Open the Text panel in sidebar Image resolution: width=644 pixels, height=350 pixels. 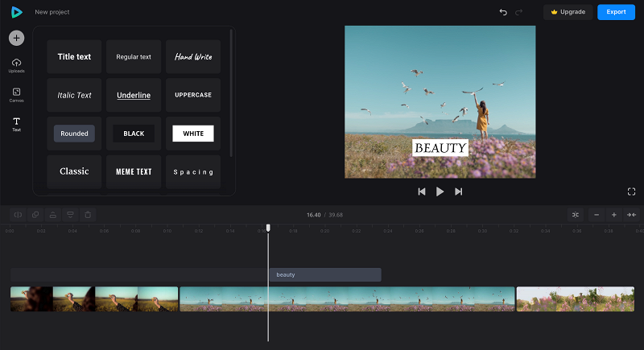[16, 124]
